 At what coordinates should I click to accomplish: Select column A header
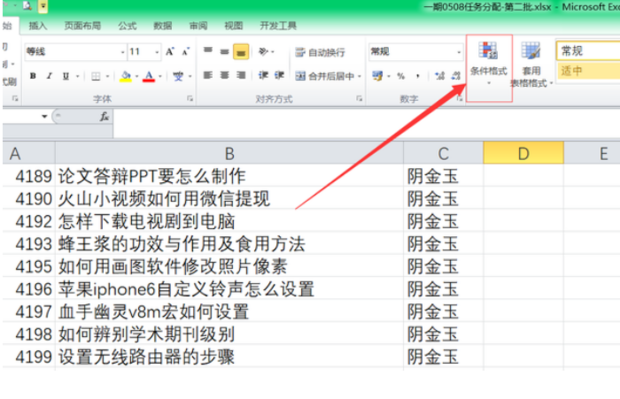point(28,153)
